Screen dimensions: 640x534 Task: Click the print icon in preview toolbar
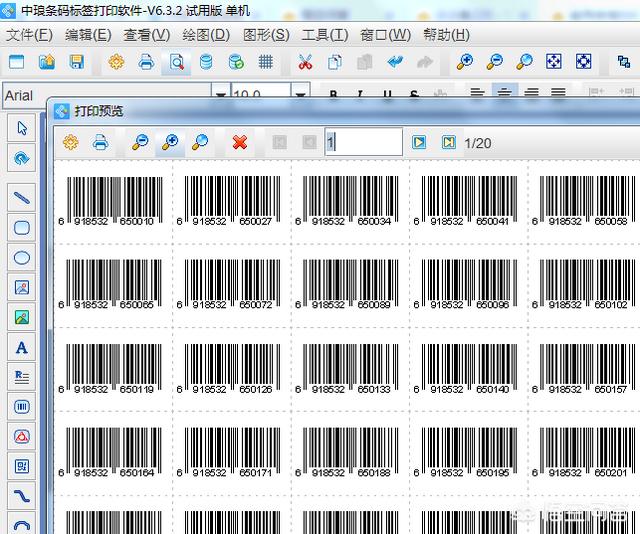[100, 142]
